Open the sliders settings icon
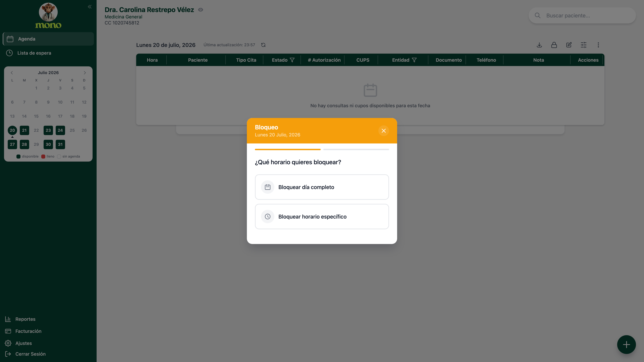The width and height of the screenshot is (644, 362). point(583,45)
